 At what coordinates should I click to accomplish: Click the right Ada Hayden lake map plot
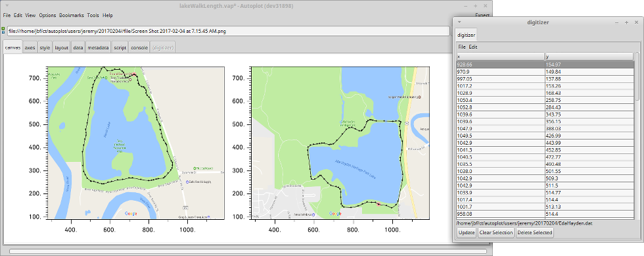click(x=340, y=142)
